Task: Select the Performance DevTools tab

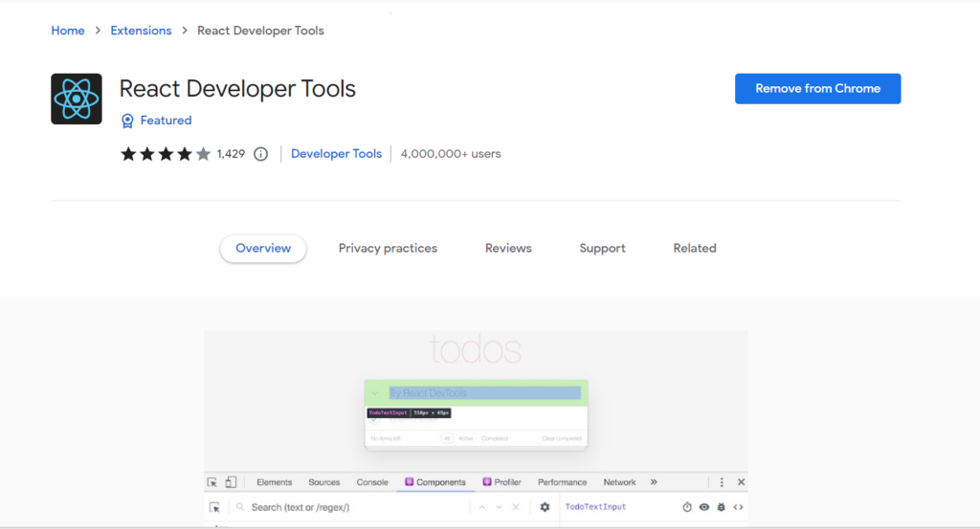Action: pos(563,482)
